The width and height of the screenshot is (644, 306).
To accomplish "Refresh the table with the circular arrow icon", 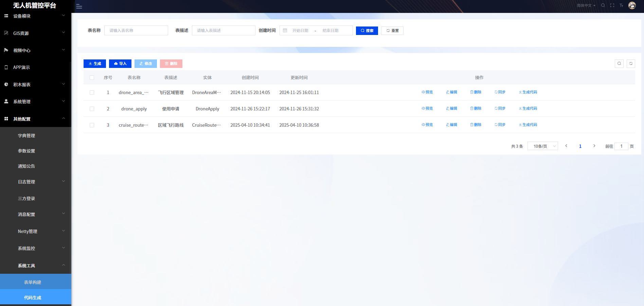I will pyautogui.click(x=631, y=64).
